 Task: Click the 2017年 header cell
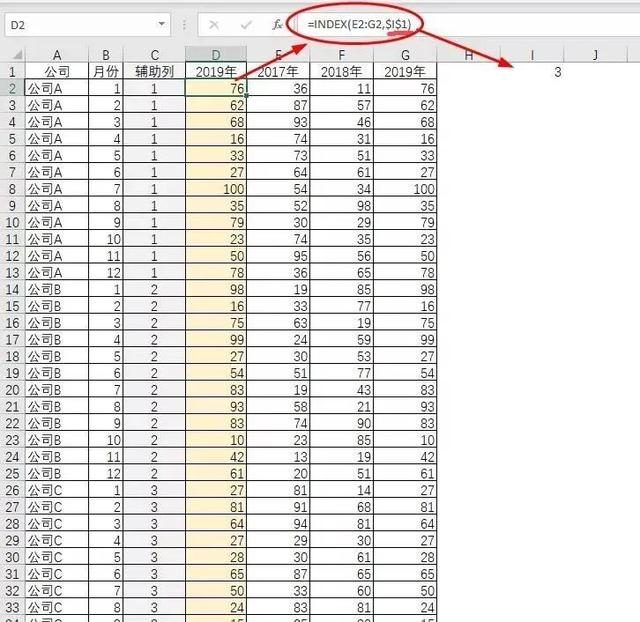(x=279, y=72)
